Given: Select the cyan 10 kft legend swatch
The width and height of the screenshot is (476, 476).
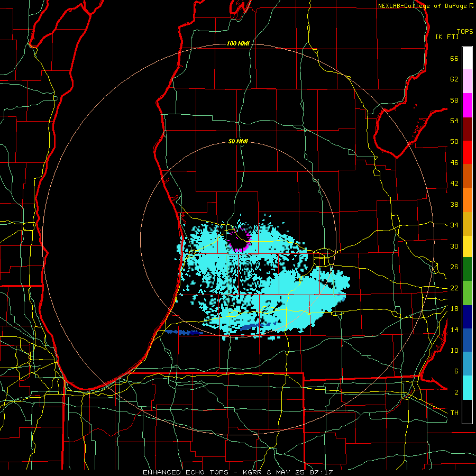Looking at the screenshot, I should 467,388.
